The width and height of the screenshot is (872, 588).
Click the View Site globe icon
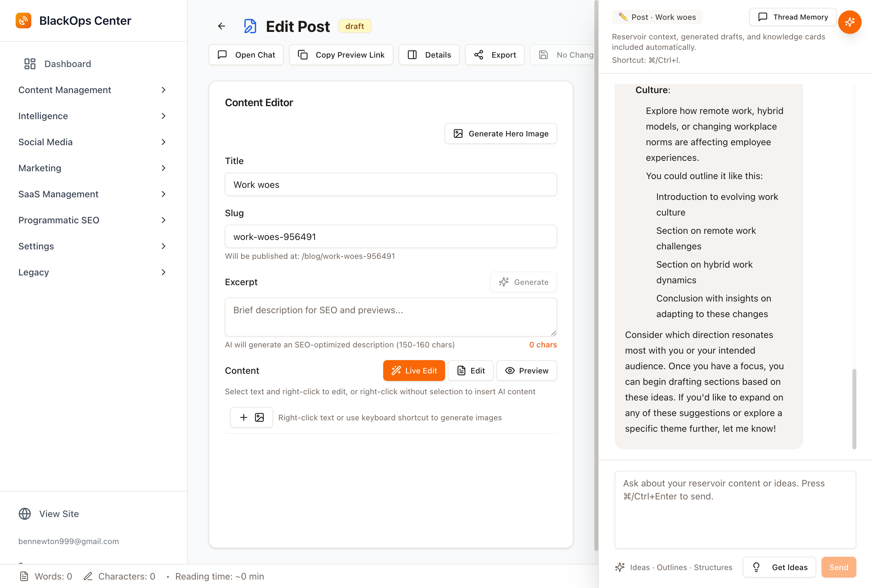25,514
